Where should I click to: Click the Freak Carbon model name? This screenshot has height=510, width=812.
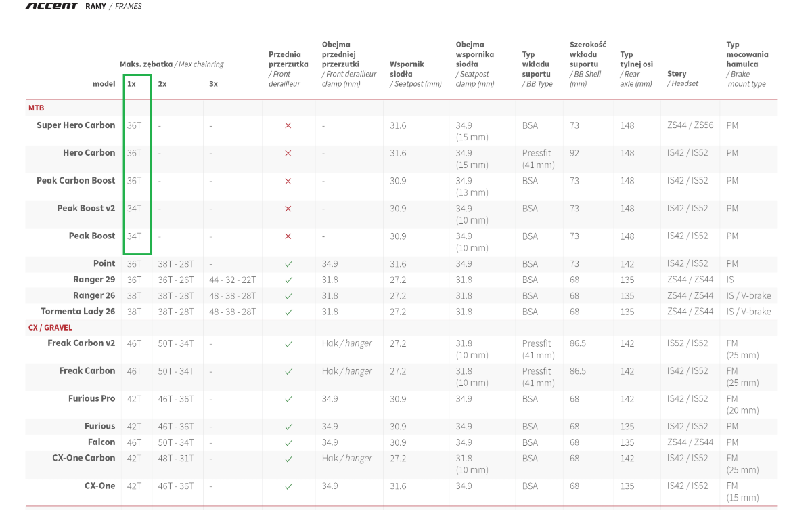tap(87, 371)
